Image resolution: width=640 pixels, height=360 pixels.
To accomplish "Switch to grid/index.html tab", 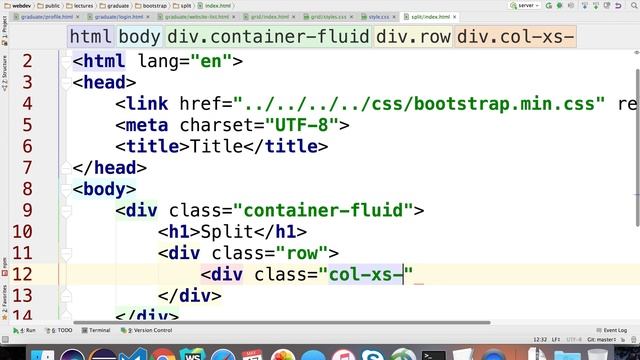I will (269, 17).
